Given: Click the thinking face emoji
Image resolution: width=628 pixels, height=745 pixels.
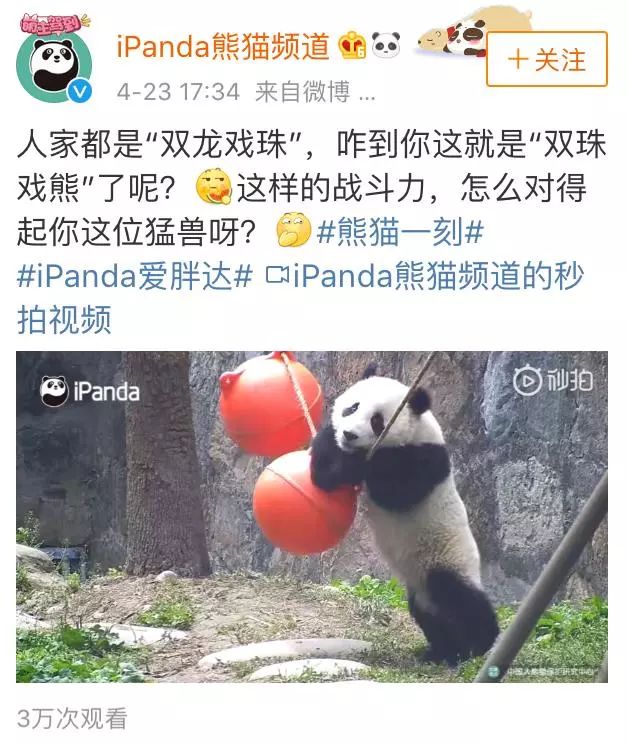Looking at the screenshot, I should (x=294, y=230).
